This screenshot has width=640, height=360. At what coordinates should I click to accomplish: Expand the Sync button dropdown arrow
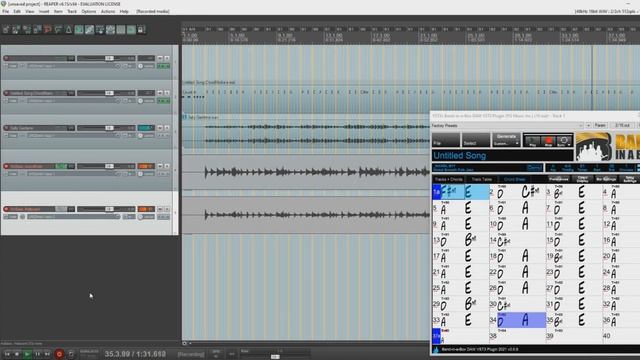[569, 144]
